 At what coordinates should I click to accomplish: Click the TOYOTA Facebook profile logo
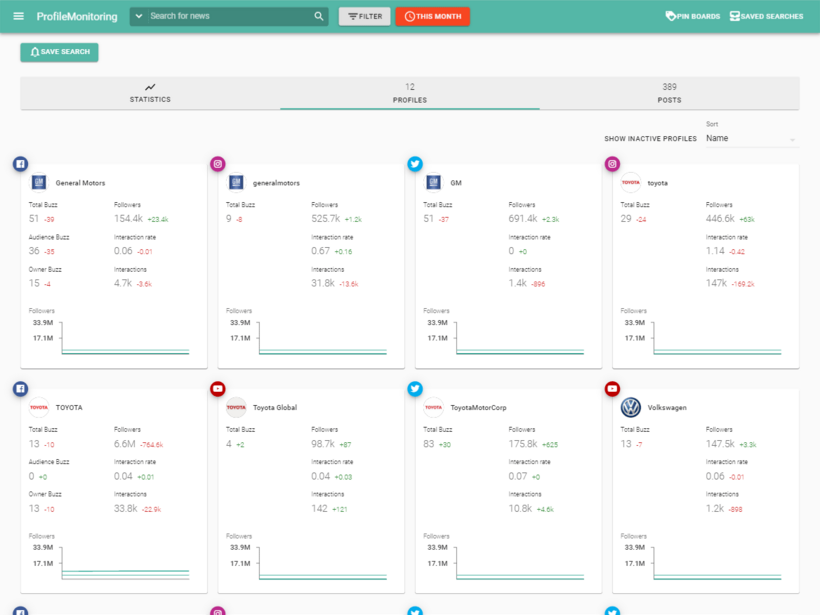click(39, 407)
